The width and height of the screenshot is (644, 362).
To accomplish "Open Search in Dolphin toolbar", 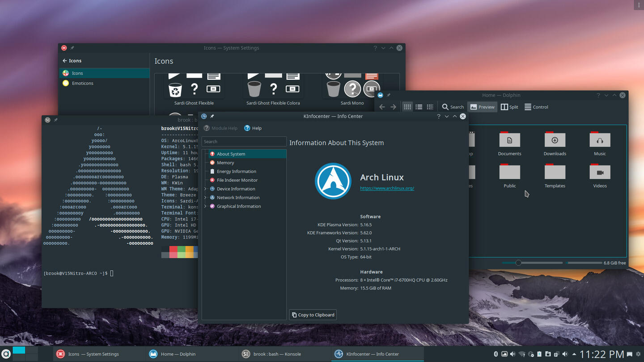I will pos(453,107).
